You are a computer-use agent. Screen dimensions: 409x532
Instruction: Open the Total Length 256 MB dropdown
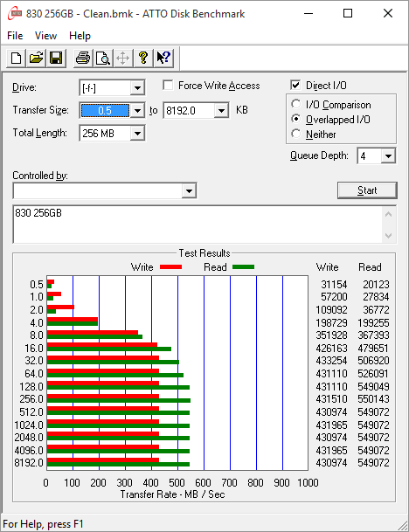coord(137,134)
